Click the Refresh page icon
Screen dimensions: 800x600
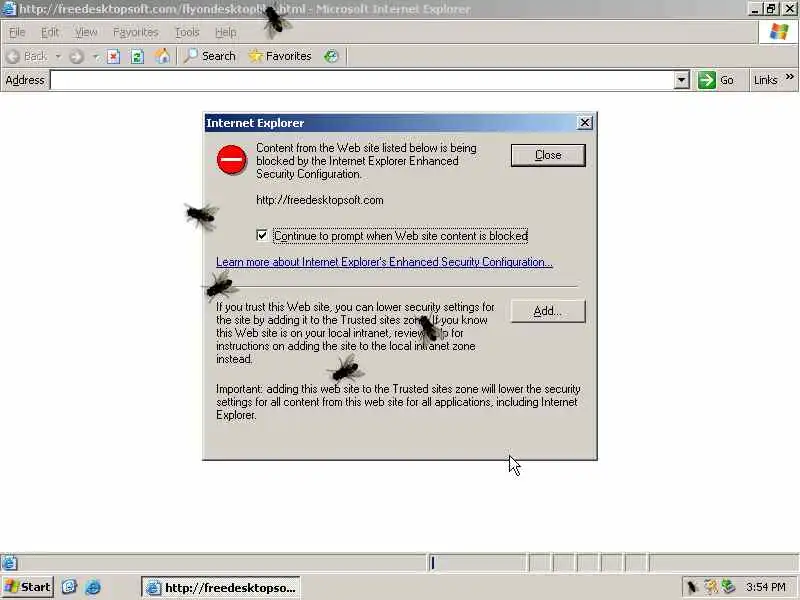(x=137, y=56)
